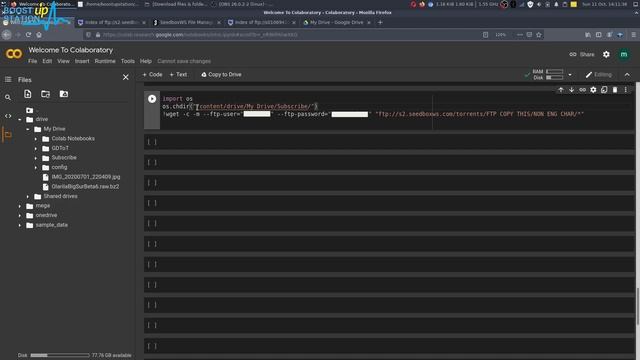The height and width of the screenshot is (360, 640).
Task: Open the table of contents icon
Action: point(8,79)
